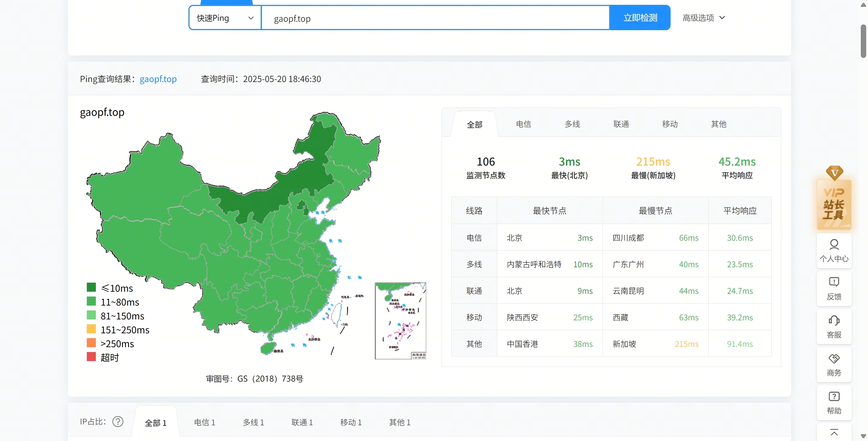Open the gaopf.top result link
The height and width of the screenshot is (441, 868).
pyautogui.click(x=158, y=79)
